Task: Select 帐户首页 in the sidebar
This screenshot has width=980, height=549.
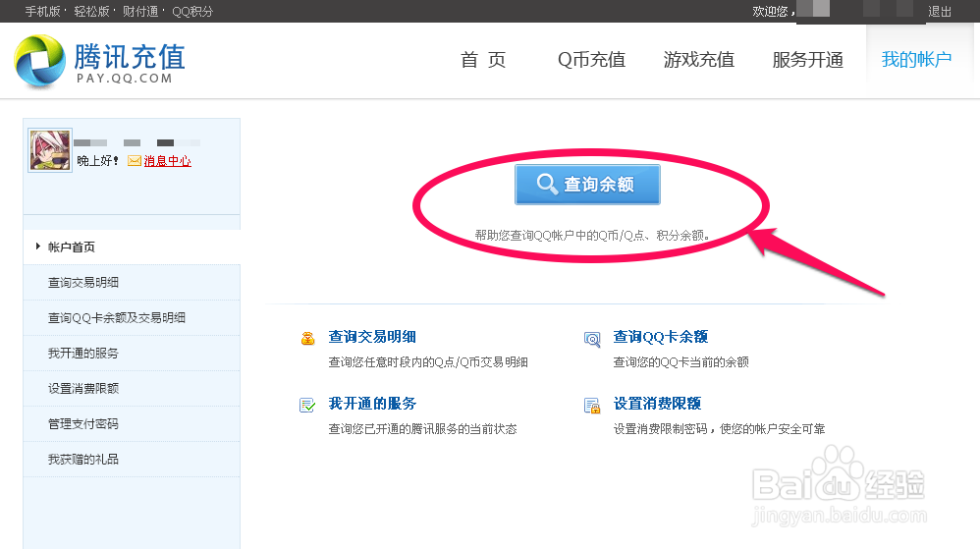Action: 132,247
